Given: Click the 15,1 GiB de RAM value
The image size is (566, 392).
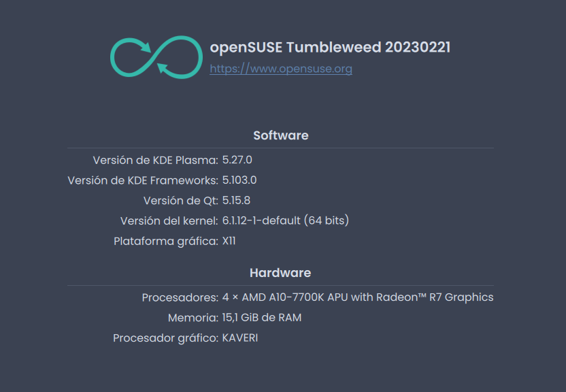Looking at the screenshot, I should 262,318.
